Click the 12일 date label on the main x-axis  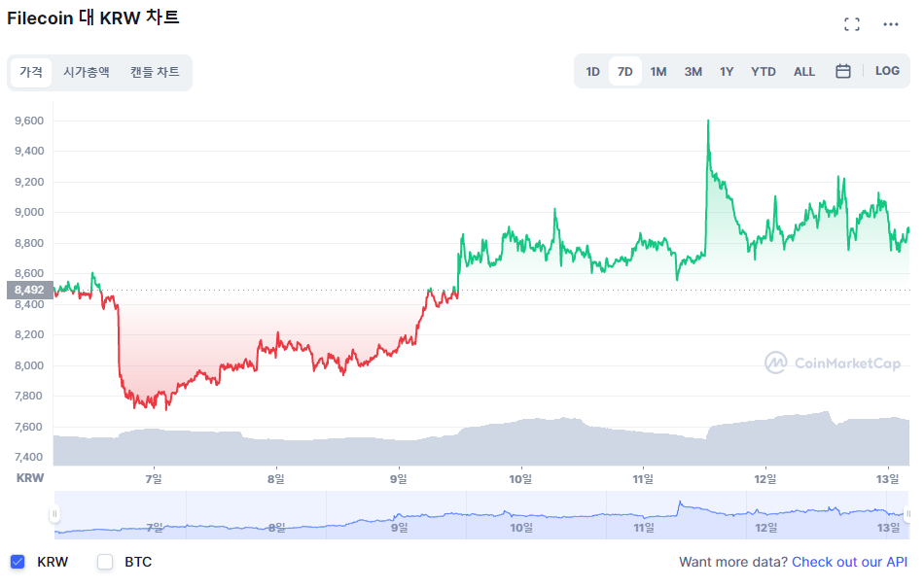pyautogui.click(x=764, y=479)
